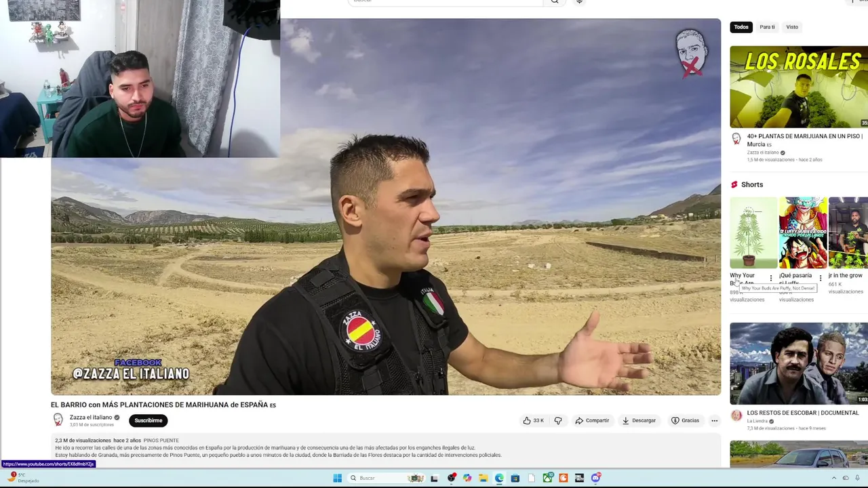Viewport: 868px width, 488px height.
Task: Click '2,3 M de visualizaciones' in description
Action: 83,441
